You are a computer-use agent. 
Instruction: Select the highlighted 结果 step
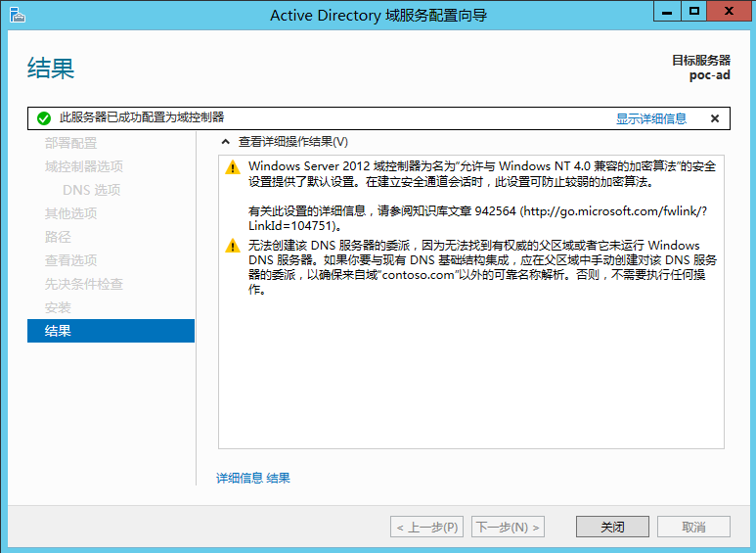[111, 331]
